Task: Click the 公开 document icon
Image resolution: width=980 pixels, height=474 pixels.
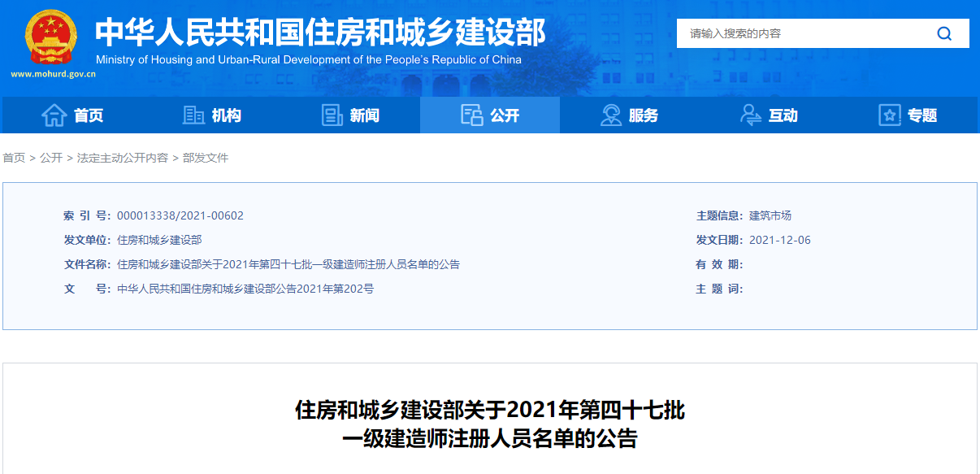Action: click(x=471, y=115)
